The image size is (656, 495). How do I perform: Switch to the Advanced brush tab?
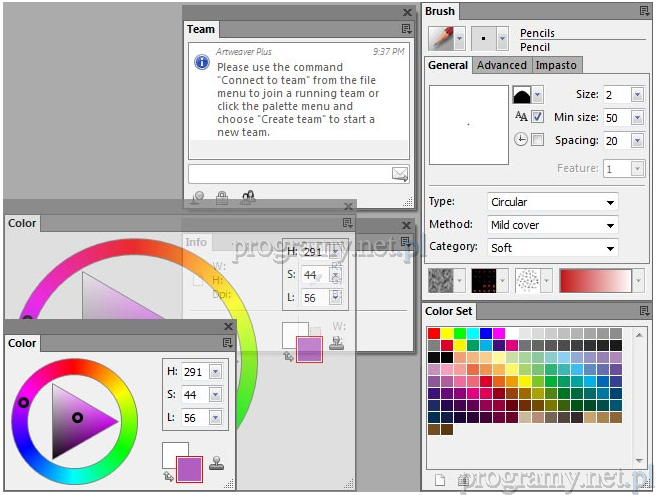501,65
